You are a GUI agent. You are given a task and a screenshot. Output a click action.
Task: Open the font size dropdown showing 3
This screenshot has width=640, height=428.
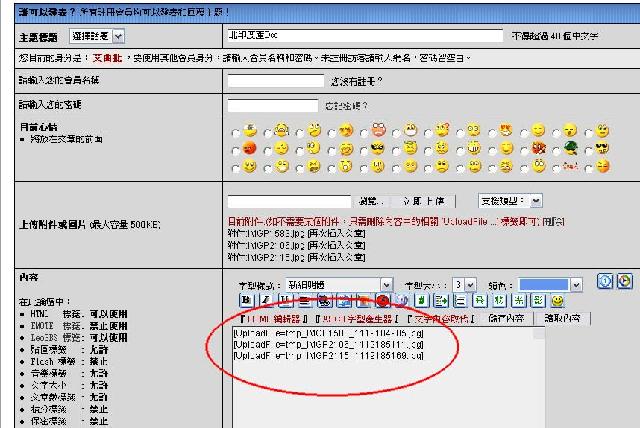tap(463, 284)
